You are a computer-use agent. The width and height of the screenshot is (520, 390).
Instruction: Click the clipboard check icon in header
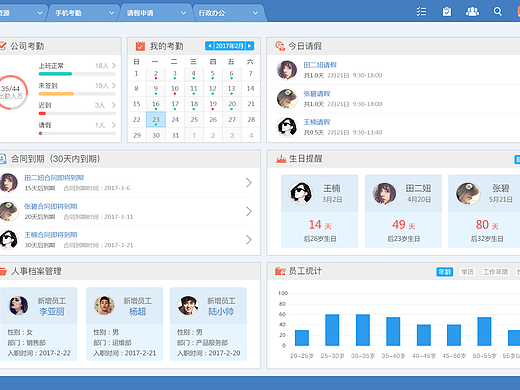447,12
